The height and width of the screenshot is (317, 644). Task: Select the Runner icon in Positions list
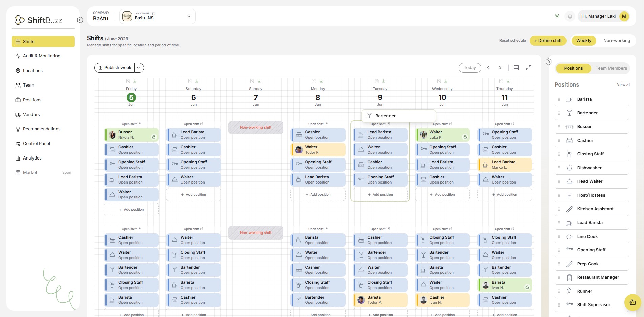[x=569, y=291]
